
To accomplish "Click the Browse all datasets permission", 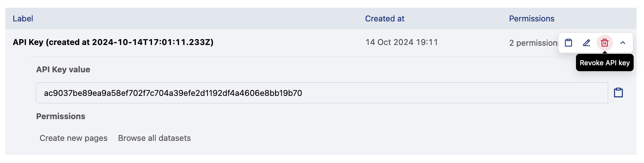I will [155, 138].
